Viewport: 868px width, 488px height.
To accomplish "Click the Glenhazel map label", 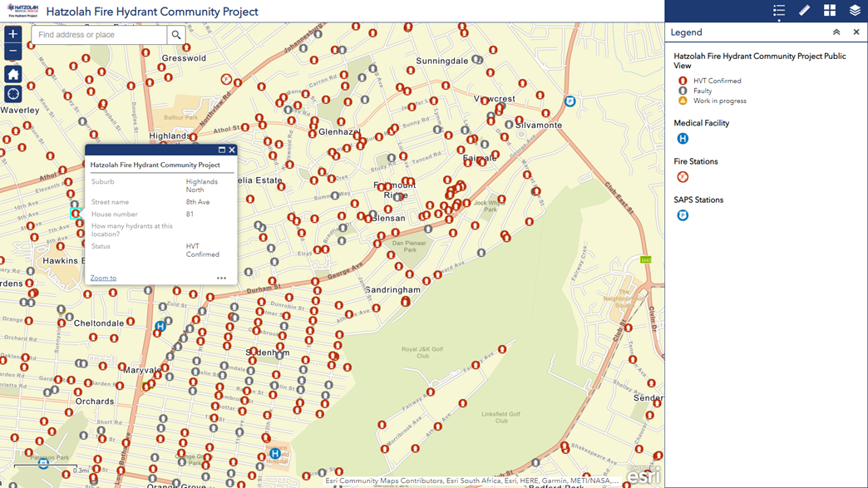I will tap(339, 131).
